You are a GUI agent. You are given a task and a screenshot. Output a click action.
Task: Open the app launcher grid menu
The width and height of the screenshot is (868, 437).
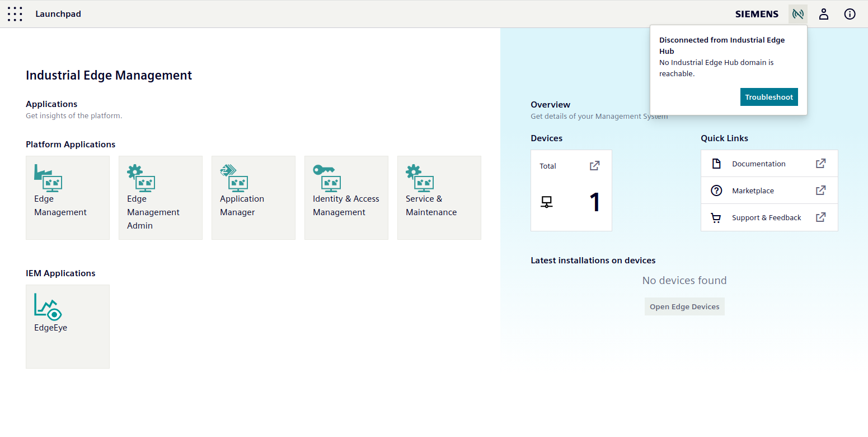coord(15,14)
